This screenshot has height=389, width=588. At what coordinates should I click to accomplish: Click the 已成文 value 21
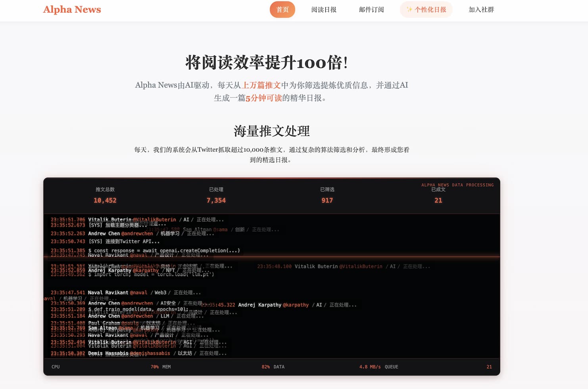coord(438,200)
